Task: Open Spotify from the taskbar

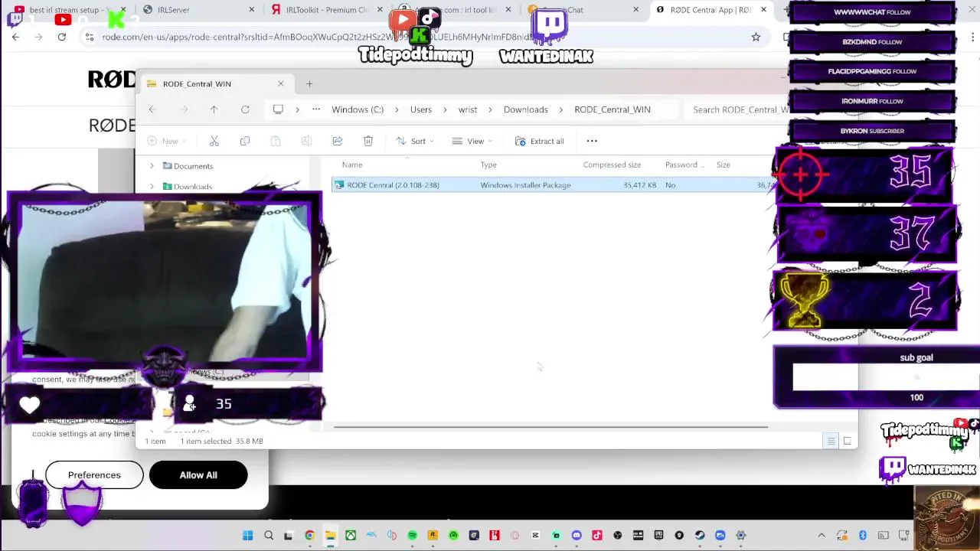Action: (x=413, y=536)
